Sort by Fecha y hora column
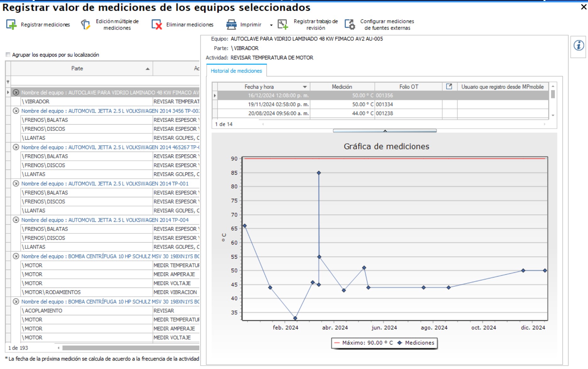The image size is (588, 369). point(264,87)
